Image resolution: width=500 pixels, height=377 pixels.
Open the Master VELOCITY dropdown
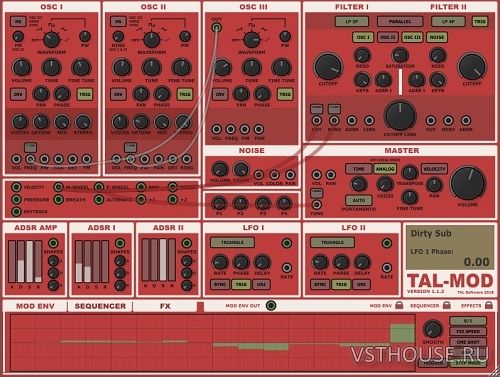pos(434,169)
